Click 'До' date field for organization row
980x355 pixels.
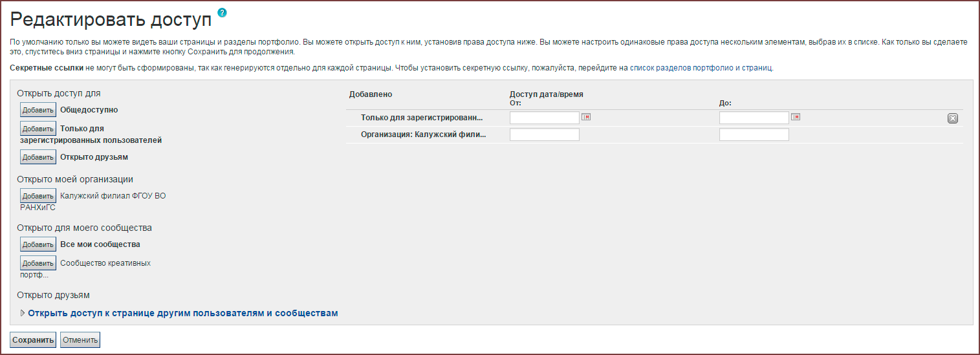[754, 134]
